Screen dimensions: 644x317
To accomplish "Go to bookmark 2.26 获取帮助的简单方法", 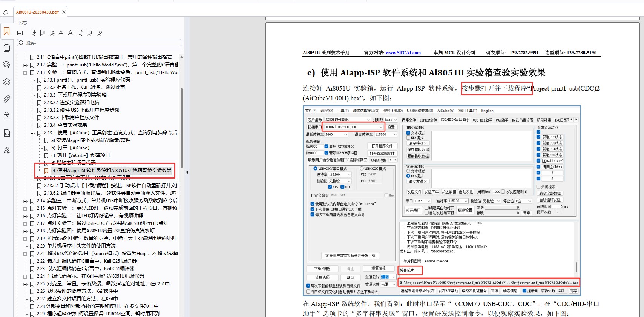I will tap(77, 291).
